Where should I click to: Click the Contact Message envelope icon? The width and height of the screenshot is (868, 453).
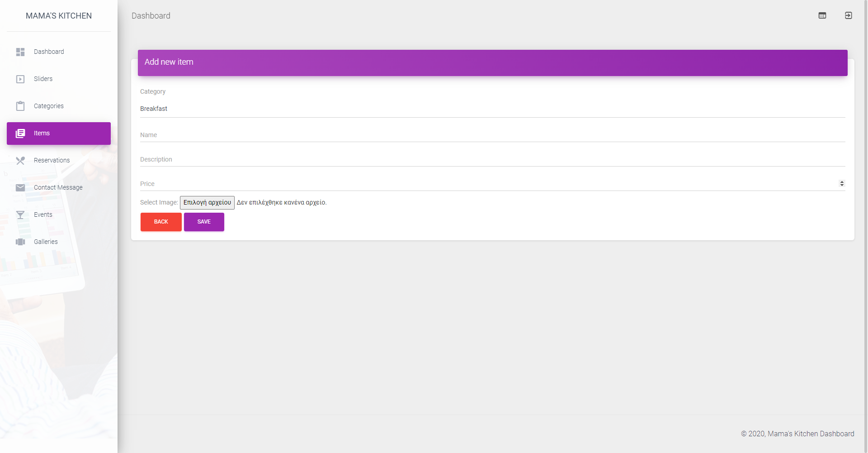coord(20,188)
